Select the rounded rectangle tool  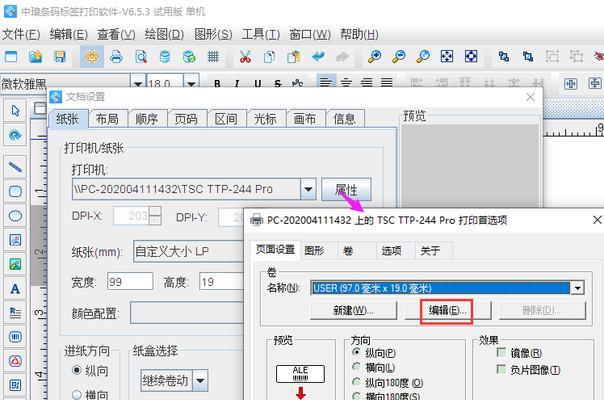[x=15, y=191]
